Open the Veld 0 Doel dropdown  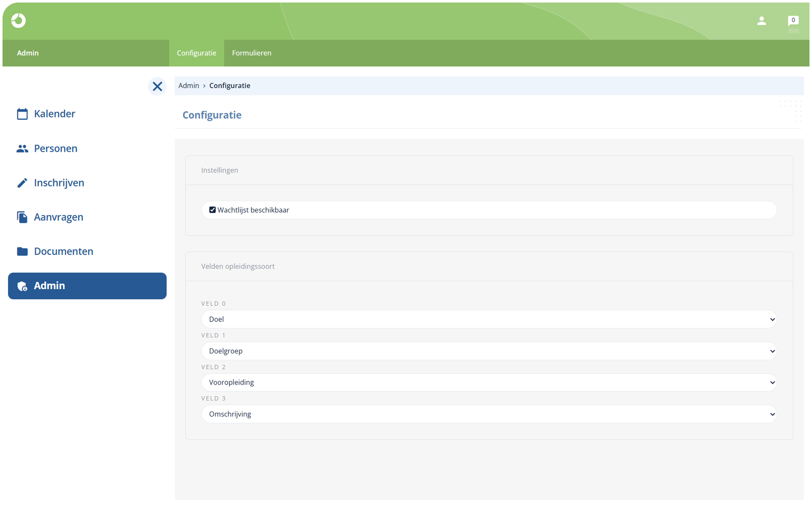click(489, 319)
